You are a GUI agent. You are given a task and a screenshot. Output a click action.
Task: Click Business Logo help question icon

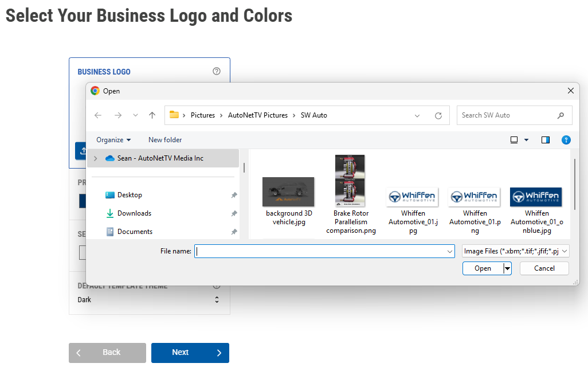click(217, 71)
